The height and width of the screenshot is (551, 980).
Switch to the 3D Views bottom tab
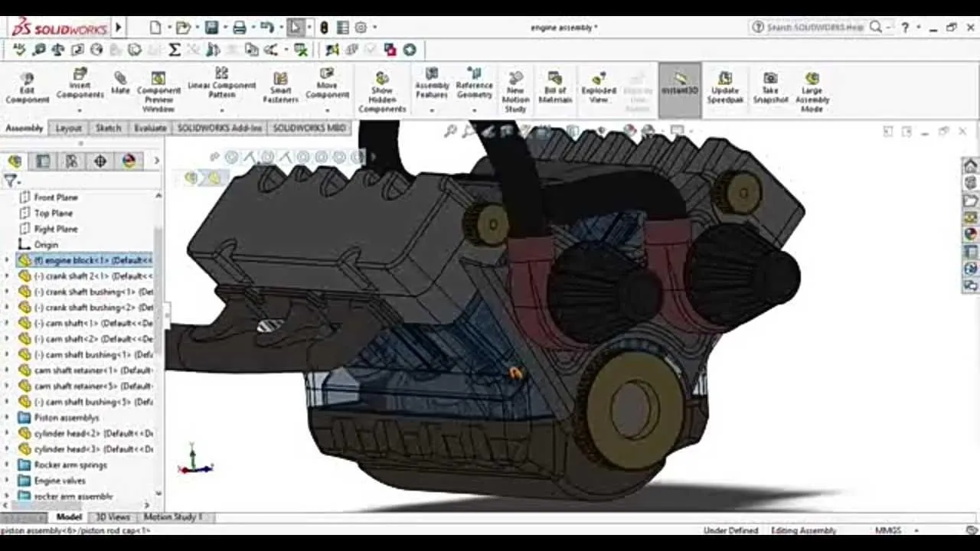click(x=113, y=517)
